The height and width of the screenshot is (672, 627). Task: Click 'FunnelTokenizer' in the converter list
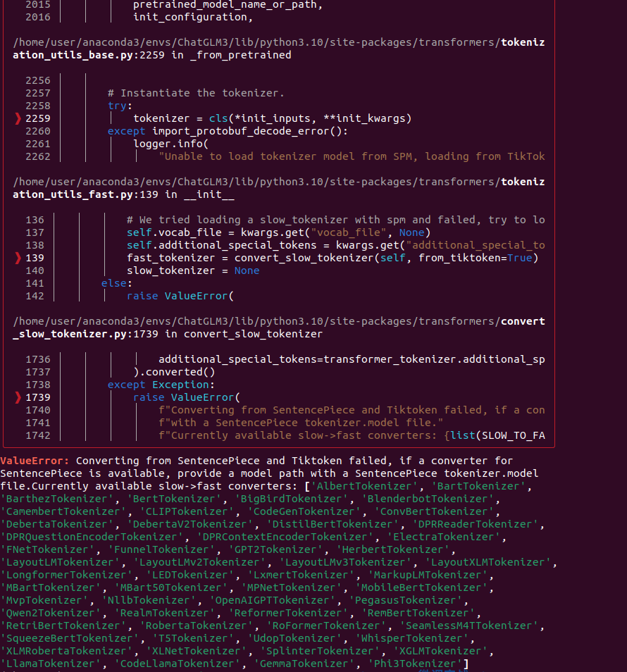coord(161,549)
